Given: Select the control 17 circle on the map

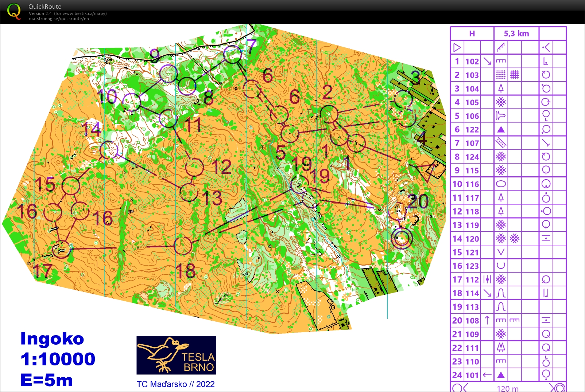Looking at the screenshot, I should [x=61, y=249].
